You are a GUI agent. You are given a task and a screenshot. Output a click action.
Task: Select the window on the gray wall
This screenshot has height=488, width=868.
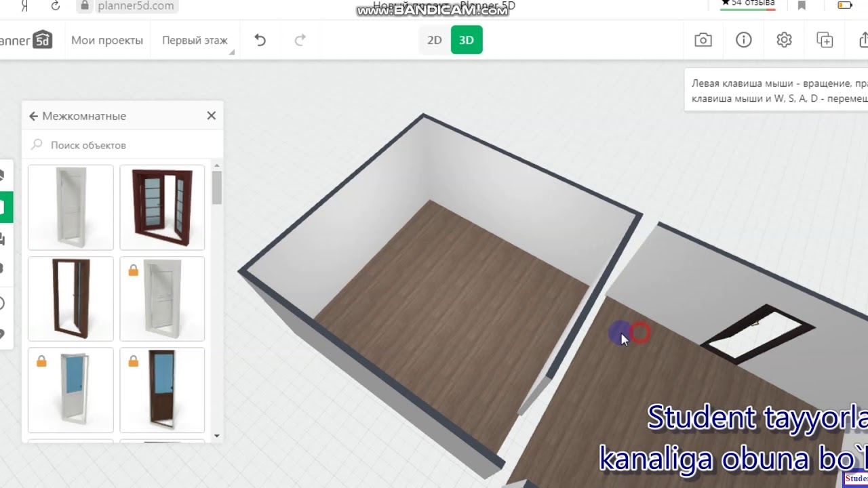coord(758,333)
